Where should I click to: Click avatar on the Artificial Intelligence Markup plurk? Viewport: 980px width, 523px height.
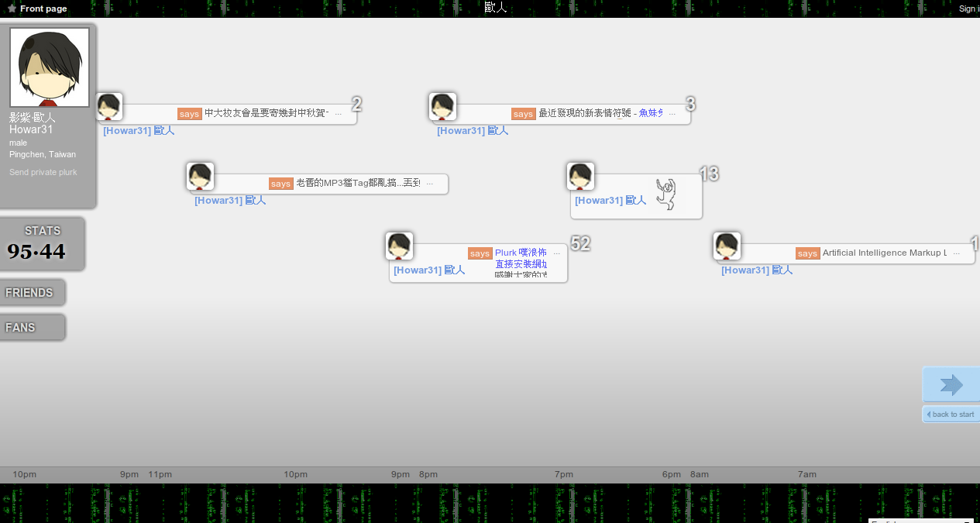[727, 246]
